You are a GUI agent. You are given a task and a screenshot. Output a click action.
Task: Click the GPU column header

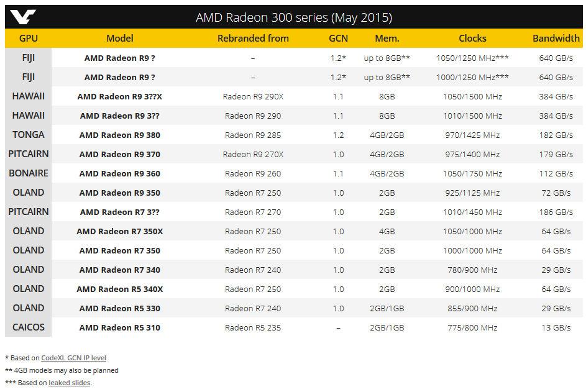[x=29, y=38]
